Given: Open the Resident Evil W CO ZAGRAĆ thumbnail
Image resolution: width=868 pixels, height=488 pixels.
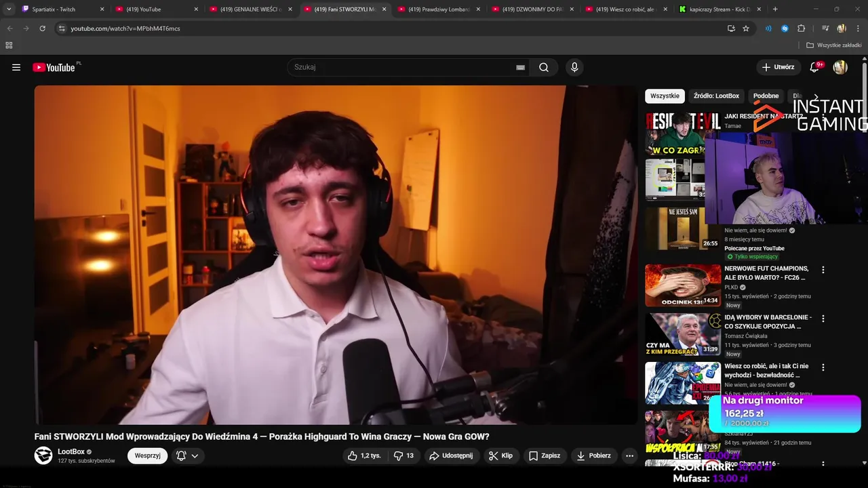Looking at the screenshot, I should tap(683, 134).
